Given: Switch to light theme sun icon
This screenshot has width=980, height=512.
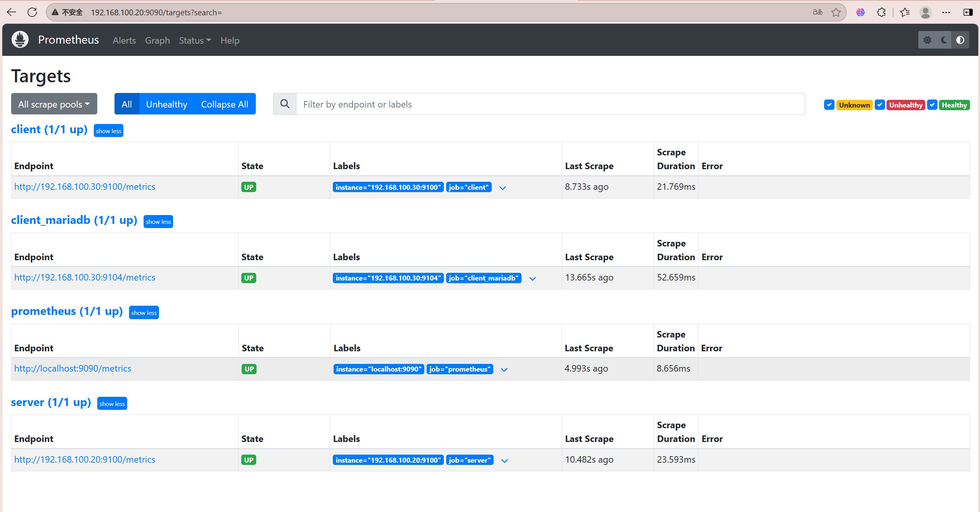Looking at the screenshot, I should (x=927, y=40).
